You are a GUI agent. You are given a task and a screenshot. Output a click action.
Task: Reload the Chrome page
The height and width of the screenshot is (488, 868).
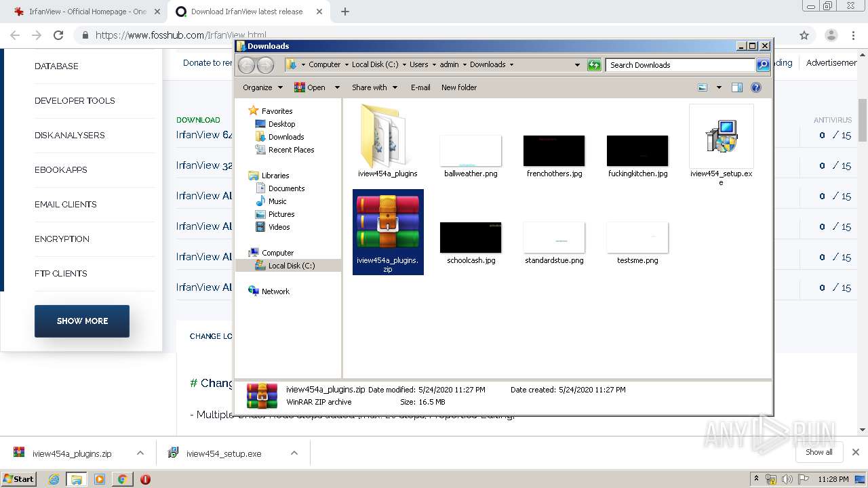tap(58, 35)
